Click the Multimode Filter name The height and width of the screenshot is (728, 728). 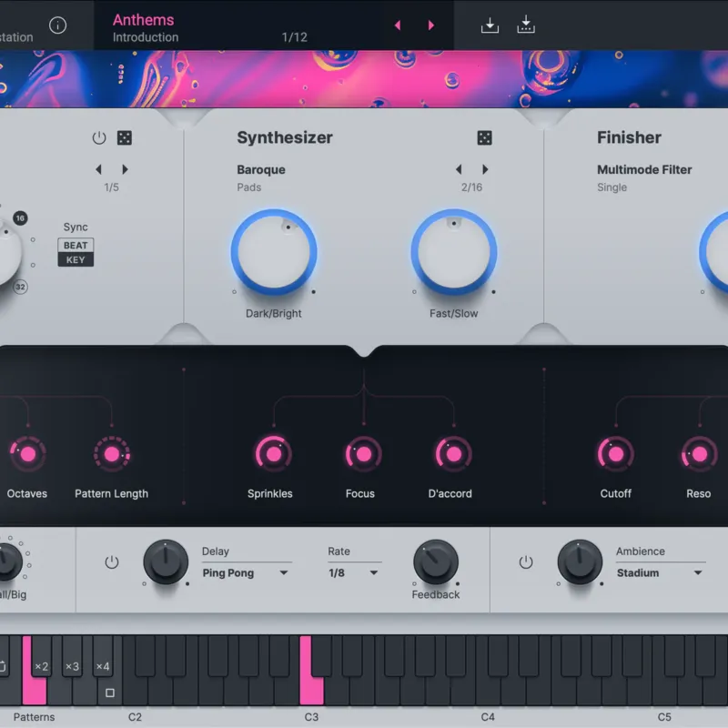[644, 170]
